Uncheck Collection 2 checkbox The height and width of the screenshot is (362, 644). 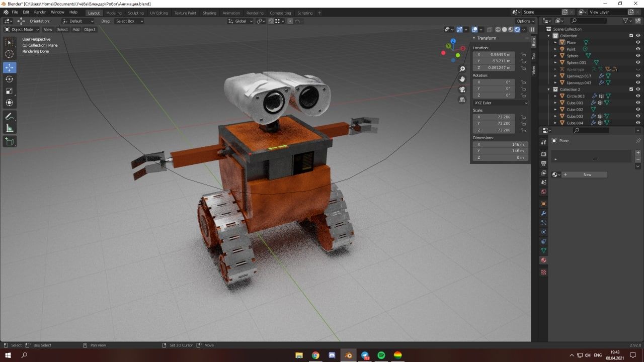click(x=631, y=89)
